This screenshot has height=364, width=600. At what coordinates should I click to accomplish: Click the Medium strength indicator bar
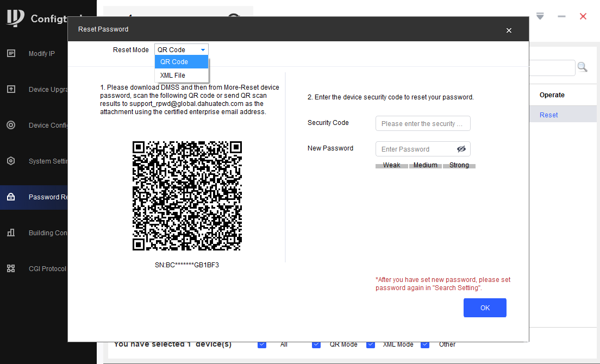pos(425,165)
